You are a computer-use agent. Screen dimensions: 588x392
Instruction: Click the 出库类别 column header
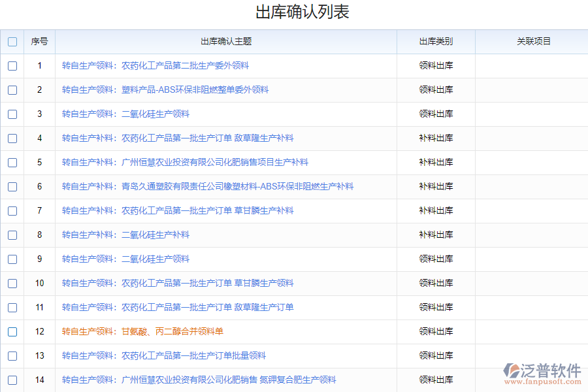click(436, 42)
